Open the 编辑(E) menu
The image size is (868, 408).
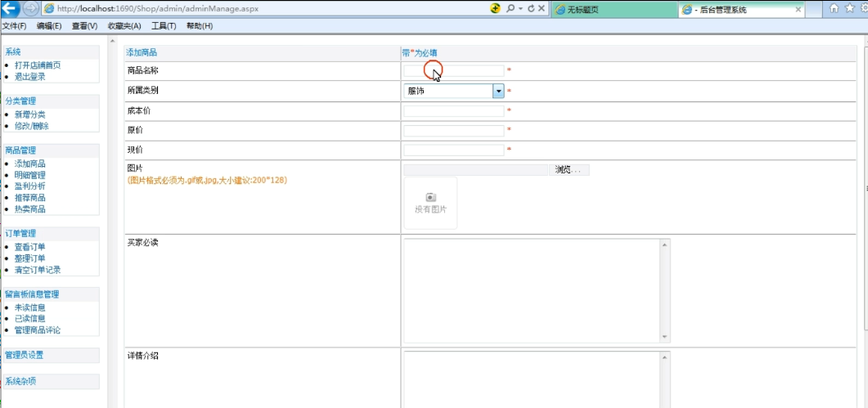pyautogui.click(x=49, y=26)
